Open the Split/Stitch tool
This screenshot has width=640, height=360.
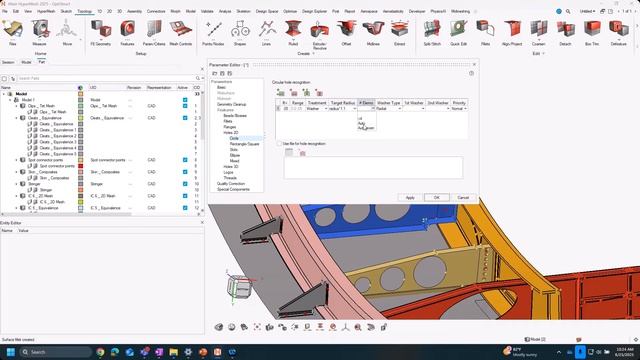click(432, 33)
